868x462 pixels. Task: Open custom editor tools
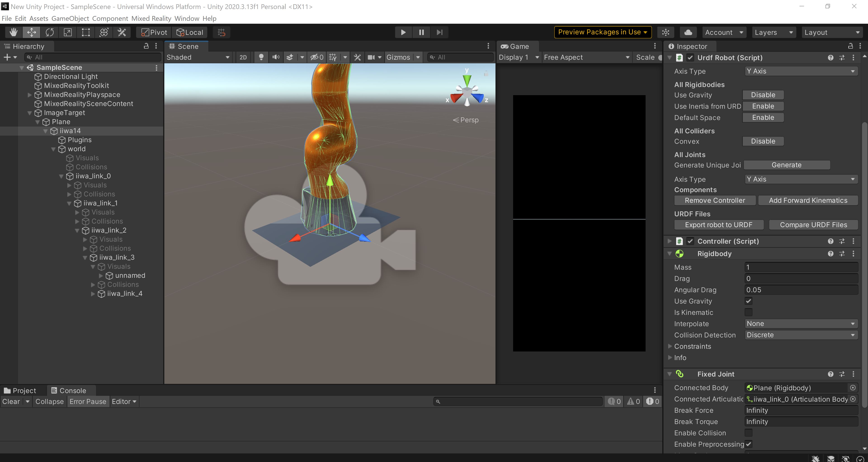122,32
